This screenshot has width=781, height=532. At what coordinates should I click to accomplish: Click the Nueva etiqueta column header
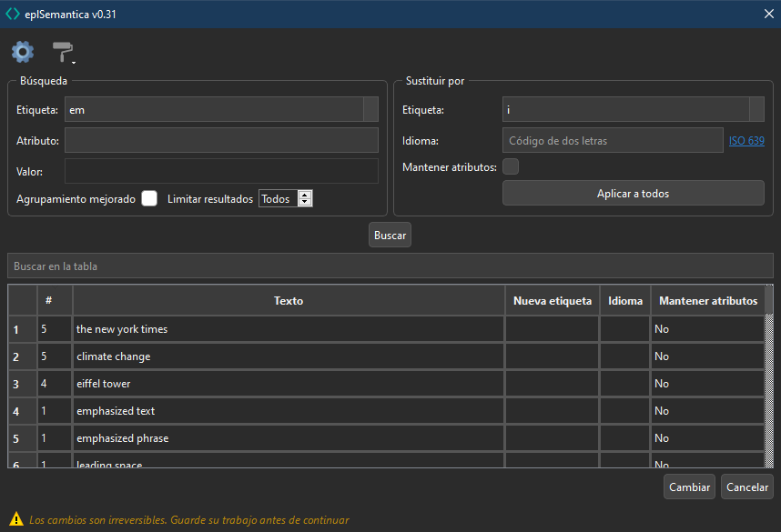point(552,301)
